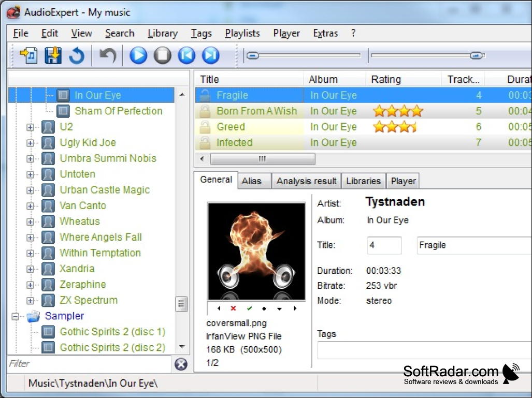Click the album cover thumbnail
Viewport: 532px width, 398px height.
pos(256,251)
